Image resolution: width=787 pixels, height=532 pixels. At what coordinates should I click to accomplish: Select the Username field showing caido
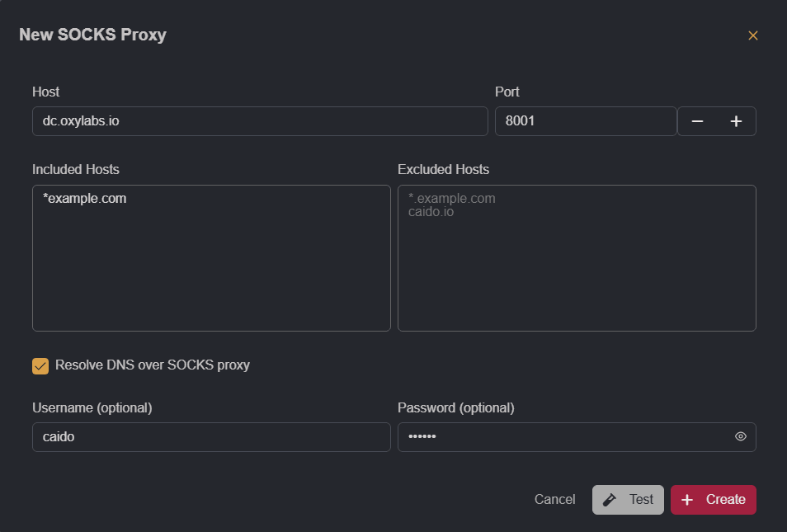click(x=211, y=437)
